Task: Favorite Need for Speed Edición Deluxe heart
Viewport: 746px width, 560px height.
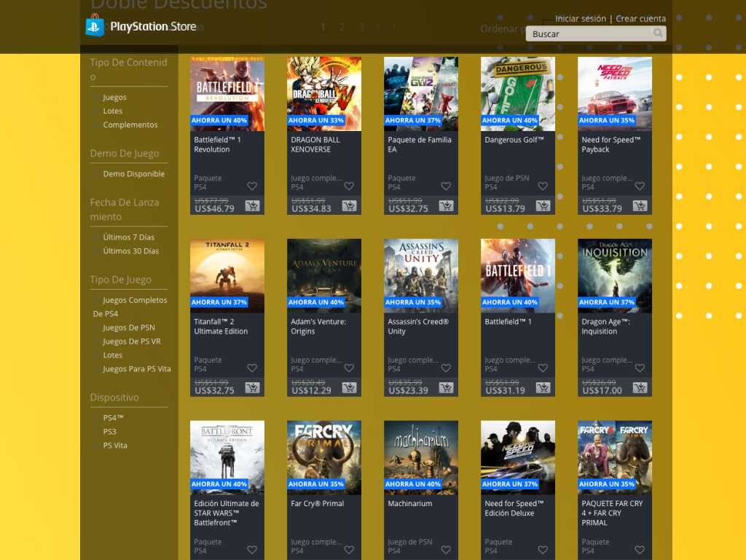Action: pos(543,550)
